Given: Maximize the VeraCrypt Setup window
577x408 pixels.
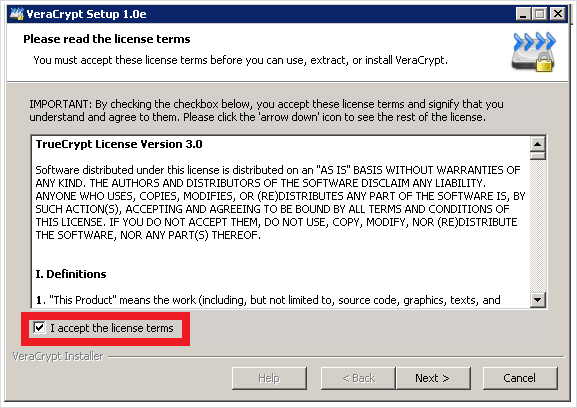Looking at the screenshot, I should 539,14.
